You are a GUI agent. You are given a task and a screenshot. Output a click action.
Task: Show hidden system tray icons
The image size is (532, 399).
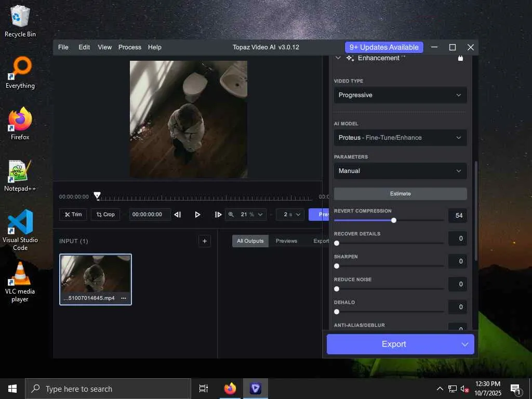(x=440, y=389)
